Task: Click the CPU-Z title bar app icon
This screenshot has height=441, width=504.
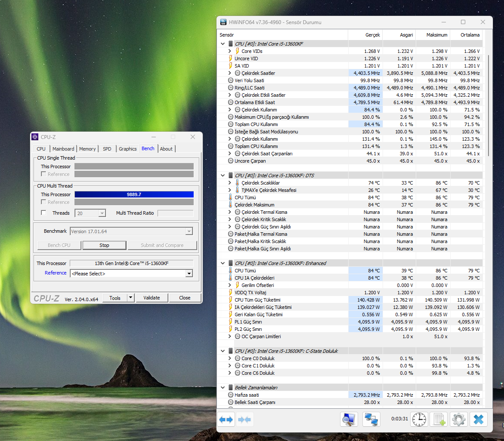Action: (35, 137)
